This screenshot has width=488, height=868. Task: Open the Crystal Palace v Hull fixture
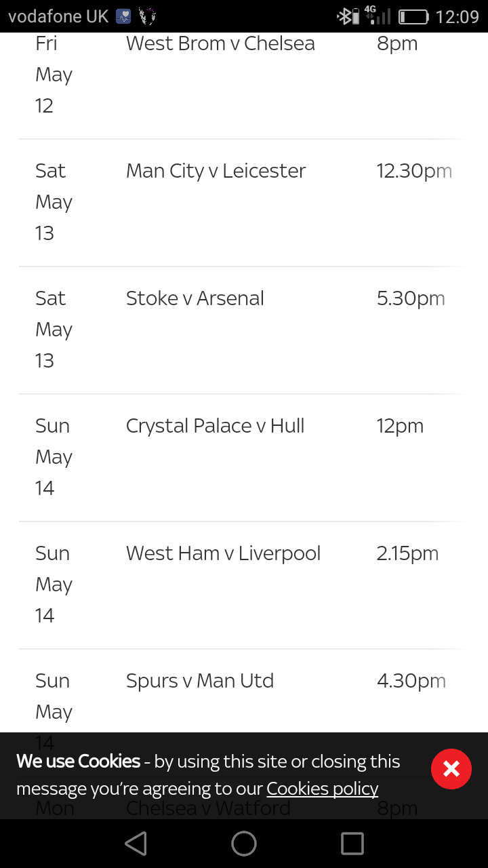(215, 426)
